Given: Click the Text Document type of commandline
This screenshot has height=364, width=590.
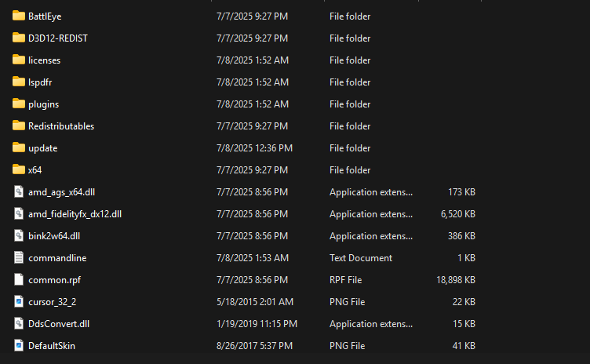Looking at the screenshot, I should [361, 257].
